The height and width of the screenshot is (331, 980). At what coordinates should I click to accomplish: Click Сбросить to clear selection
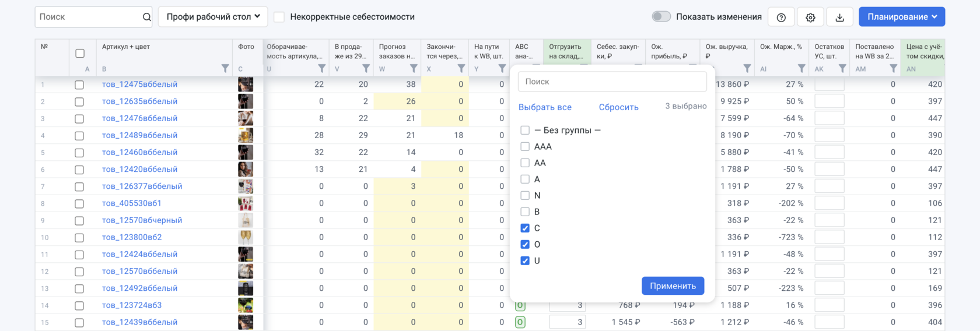click(618, 107)
